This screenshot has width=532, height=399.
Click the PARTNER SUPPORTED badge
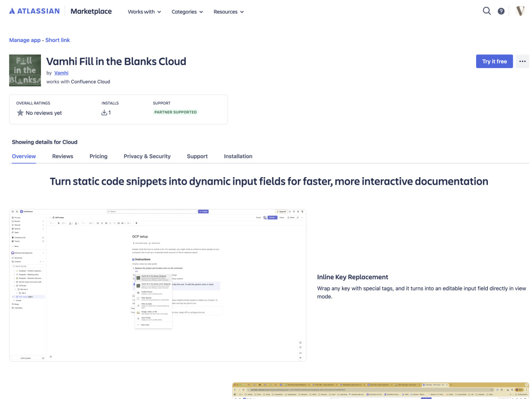[176, 112]
